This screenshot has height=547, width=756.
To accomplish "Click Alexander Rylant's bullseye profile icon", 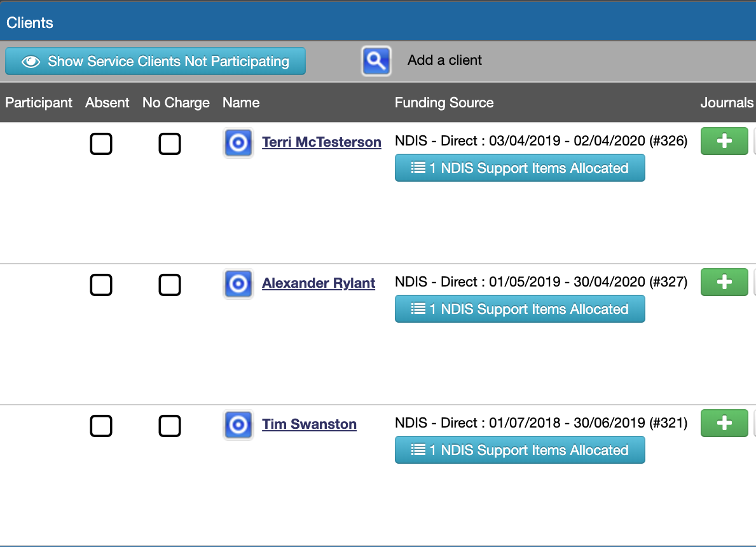I will [238, 284].
